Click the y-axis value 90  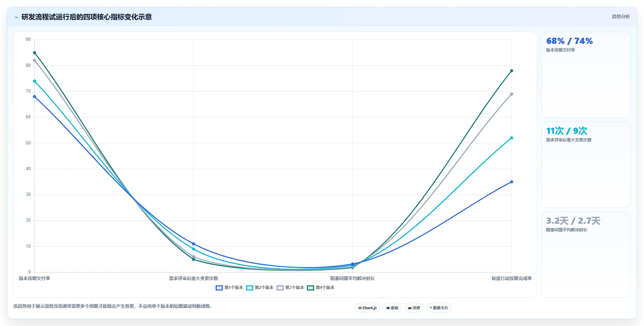point(28,39)
